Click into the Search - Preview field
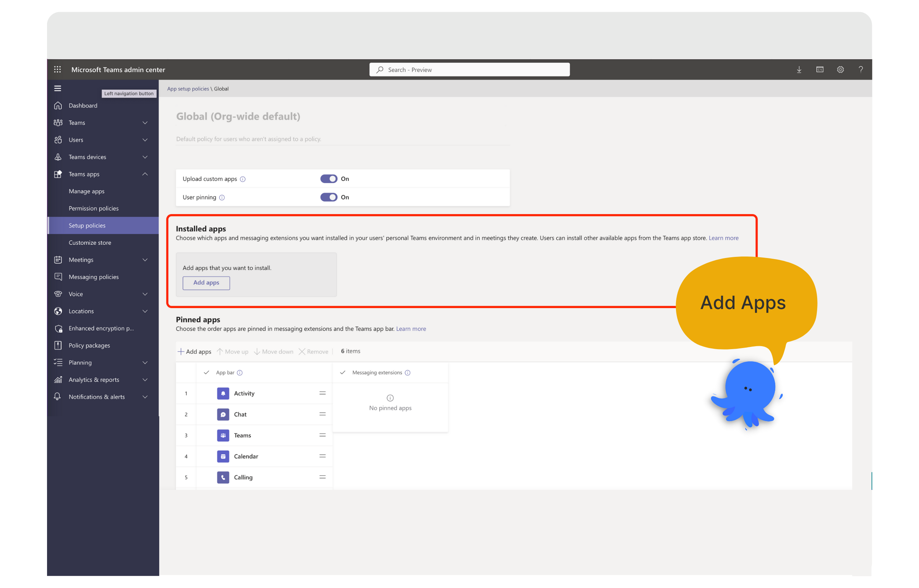 click(469, 69)
